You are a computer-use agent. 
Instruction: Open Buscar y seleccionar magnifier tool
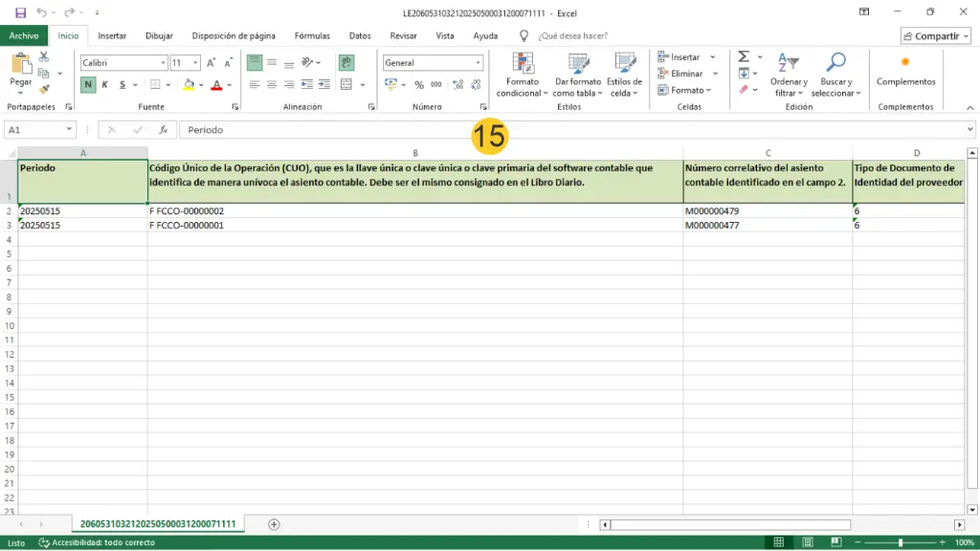(835, 63)
